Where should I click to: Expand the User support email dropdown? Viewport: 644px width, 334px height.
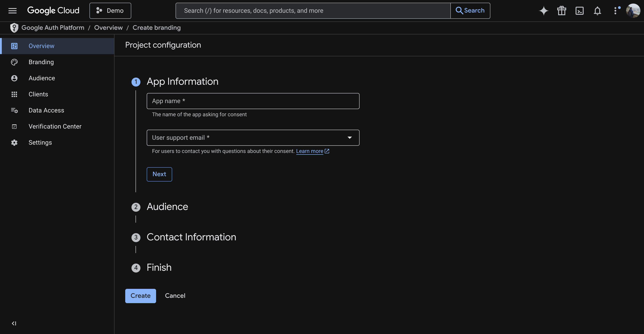[350, 137]
